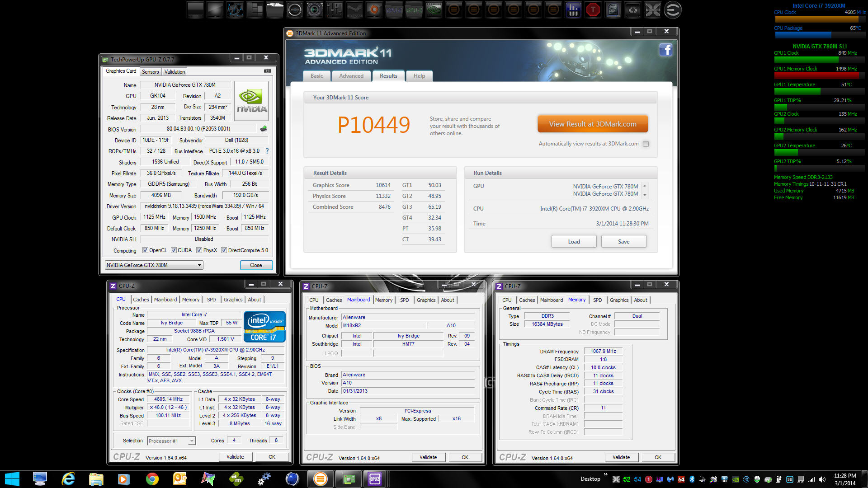
Task: Click Validate in the left CPU-Z window
Action: [235, 457]
